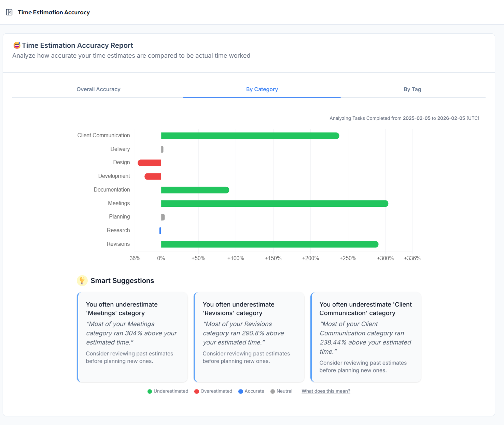This screenshot has width=504, height=425.
Task: Collapse the sidebar using the panel icon
Action: [x=9, y=12]
